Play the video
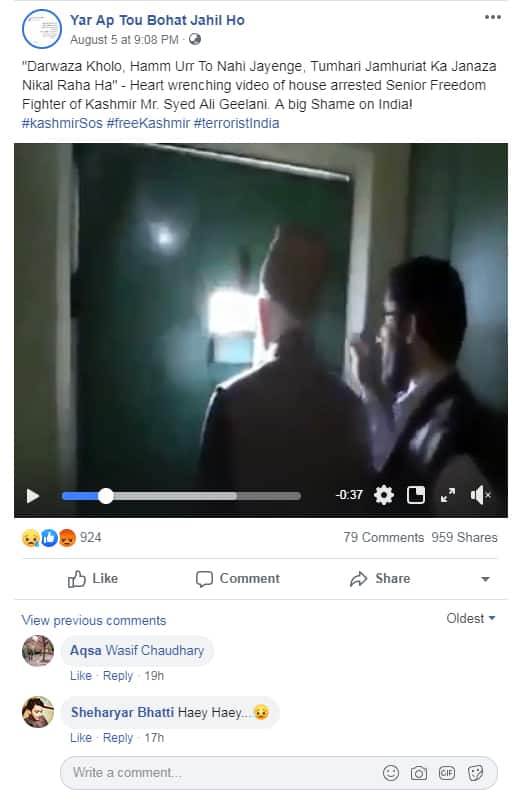521x790 pixels. (x=33, y=496)
